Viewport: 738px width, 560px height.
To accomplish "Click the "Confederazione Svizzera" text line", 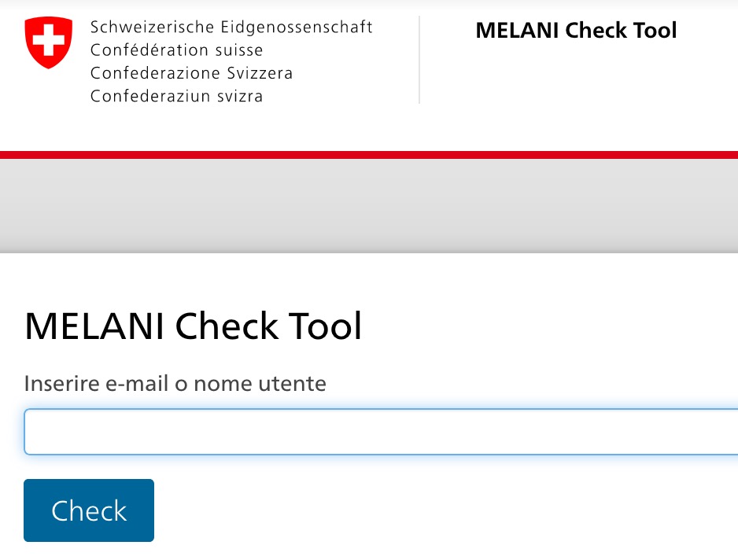I will [x=191, y=73].
